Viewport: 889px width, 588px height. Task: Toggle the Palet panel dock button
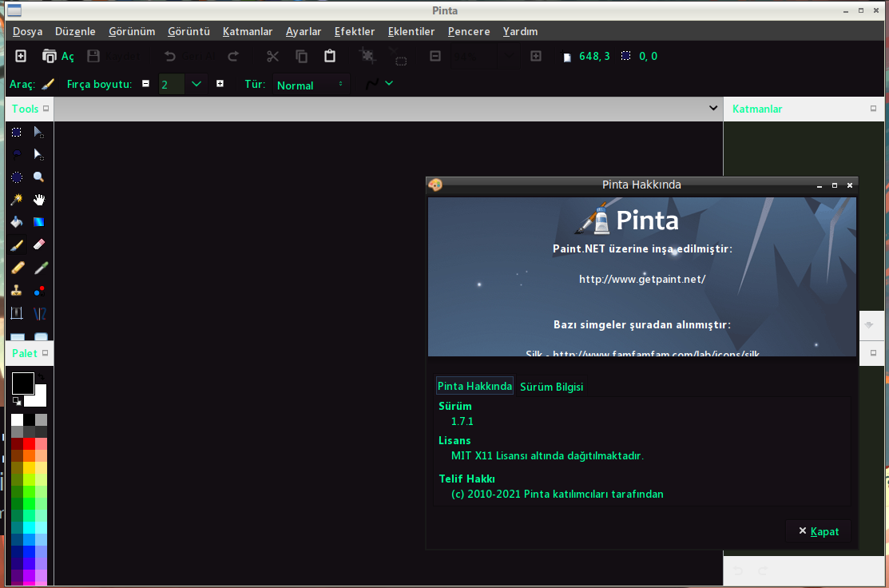click(x=46, y=352)
